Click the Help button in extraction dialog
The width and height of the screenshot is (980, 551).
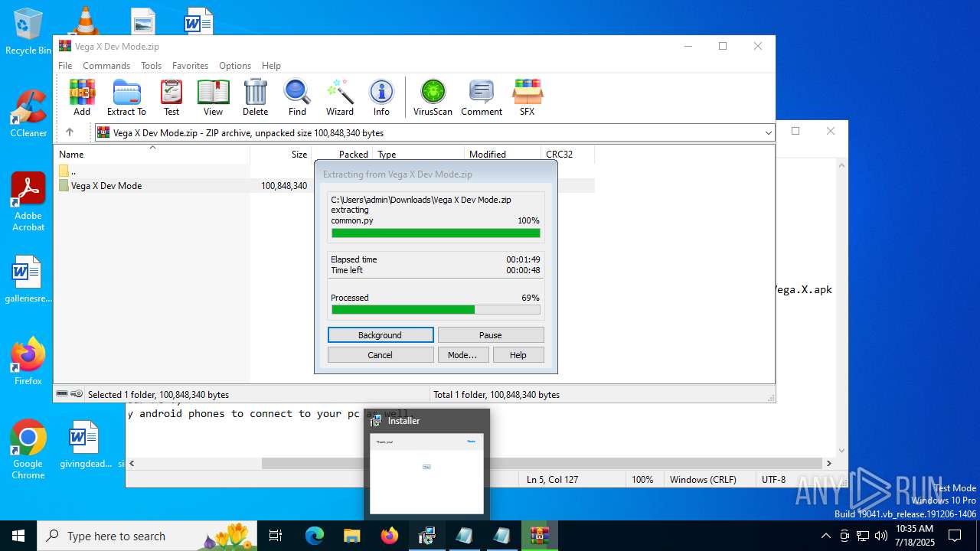(x=518, y=355)
